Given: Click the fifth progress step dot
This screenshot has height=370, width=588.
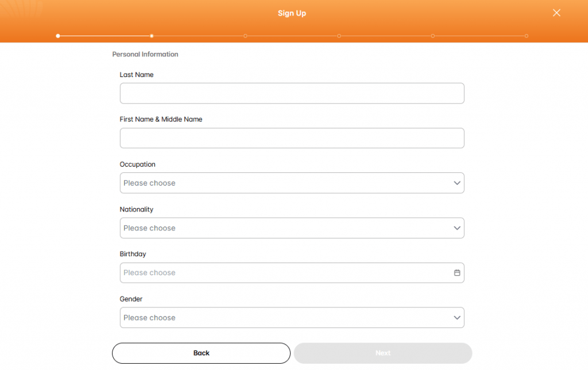Looking at the screenshot, I should [433, 36].
